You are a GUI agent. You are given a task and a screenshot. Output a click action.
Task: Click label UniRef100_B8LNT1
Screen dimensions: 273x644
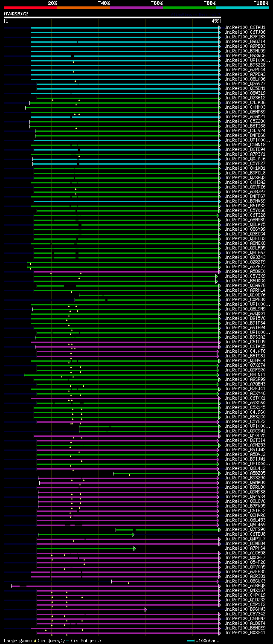pyautogui.click(x=245, y=374)
